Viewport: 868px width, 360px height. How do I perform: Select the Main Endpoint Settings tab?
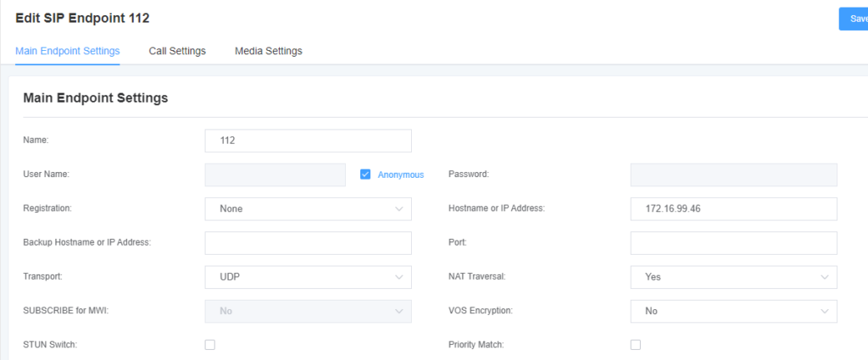pyautogui.click(x=68, y=51)
